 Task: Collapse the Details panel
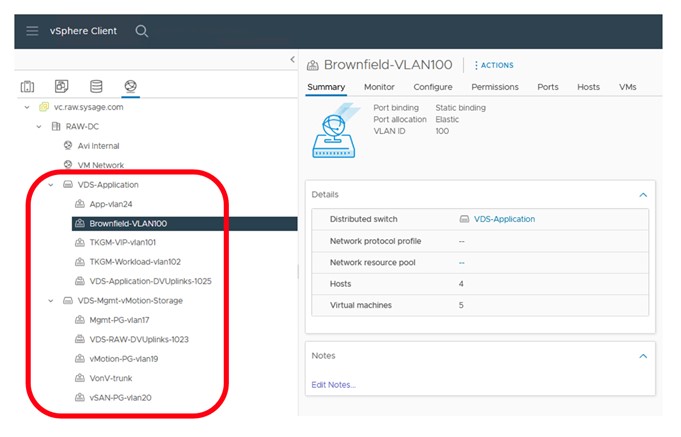[x=642, y=194]
